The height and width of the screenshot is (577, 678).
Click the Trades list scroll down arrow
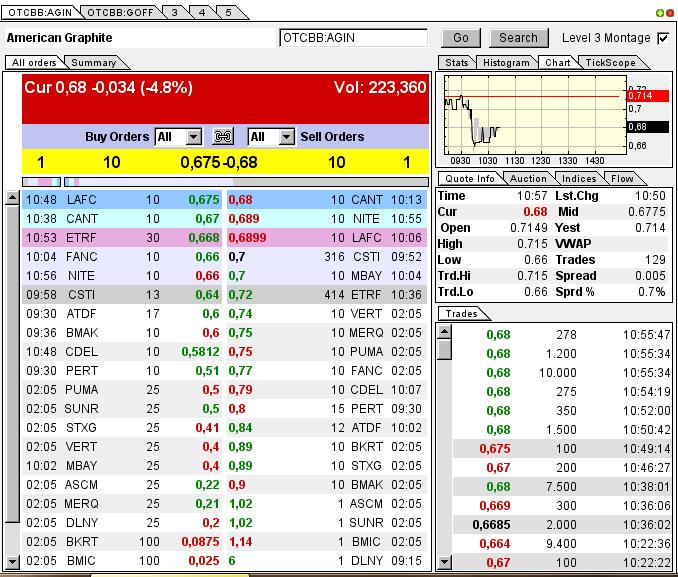point(445,563)
